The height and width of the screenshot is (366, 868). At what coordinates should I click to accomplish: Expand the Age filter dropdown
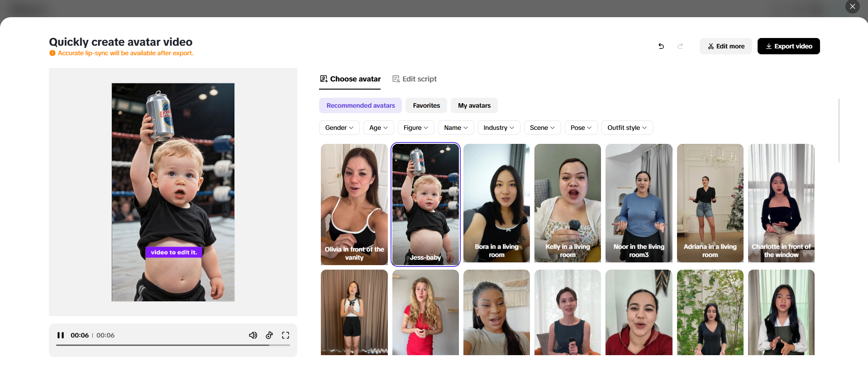pyautogui.click(x=379, y=128)
